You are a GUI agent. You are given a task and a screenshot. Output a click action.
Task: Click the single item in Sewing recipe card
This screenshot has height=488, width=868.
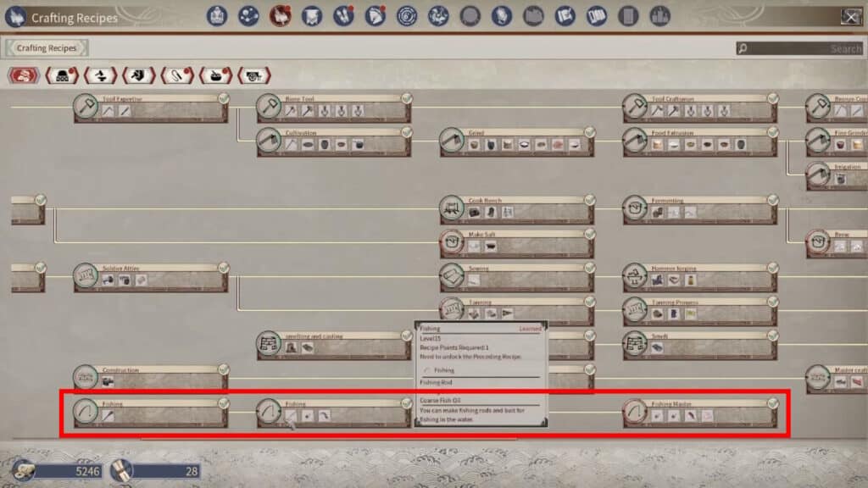(x=474, y=280)
